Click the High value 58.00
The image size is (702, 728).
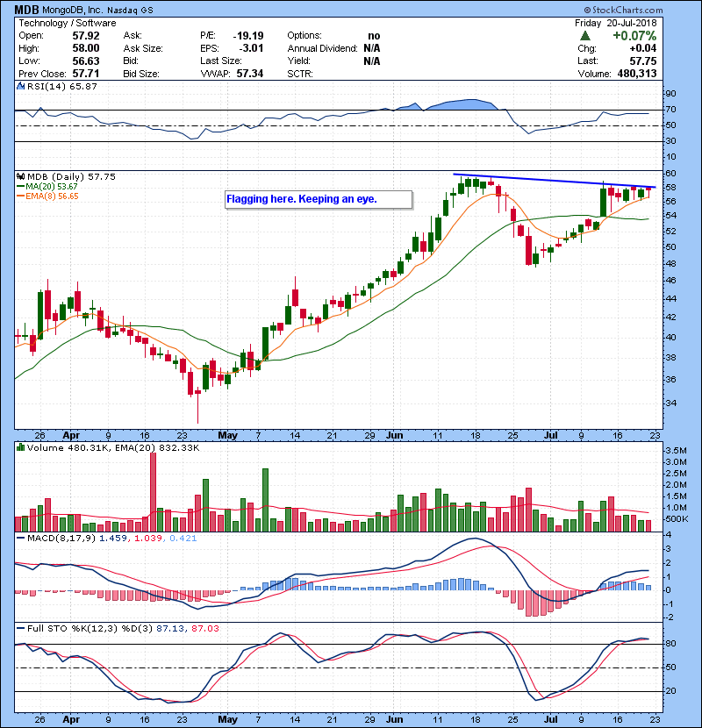pyautogui.click(x=86, y=48)
